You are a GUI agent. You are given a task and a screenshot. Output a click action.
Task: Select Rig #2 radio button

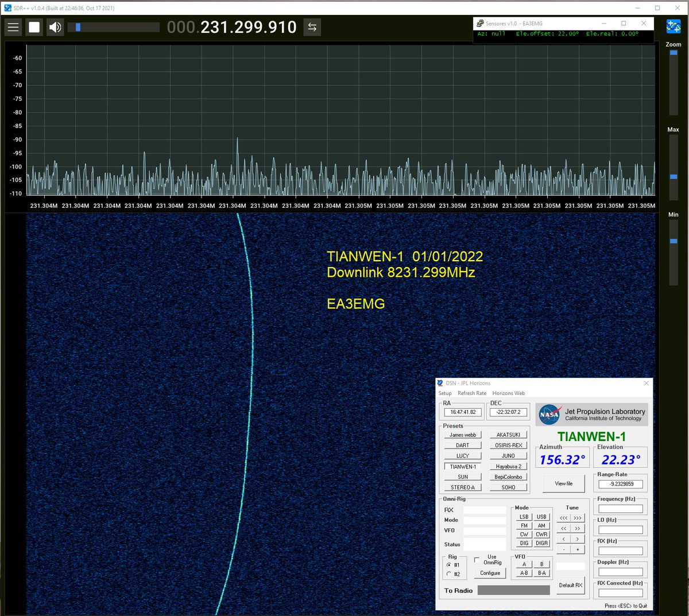(x=448, y=573)
